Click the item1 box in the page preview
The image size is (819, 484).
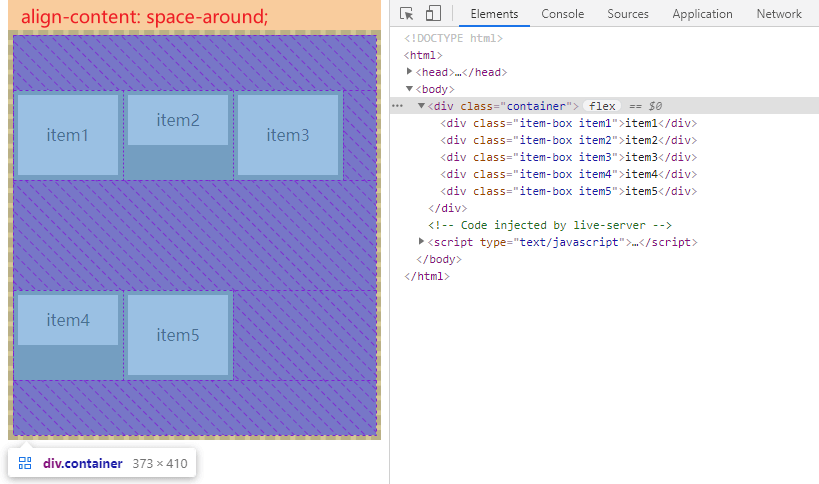68,135
